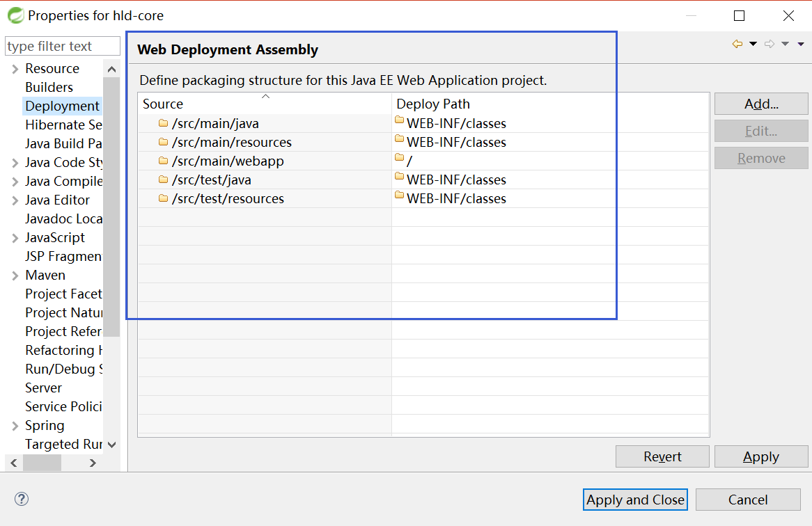Open the back history dropdown arrow
812x526 pixels.
(753, 45)
